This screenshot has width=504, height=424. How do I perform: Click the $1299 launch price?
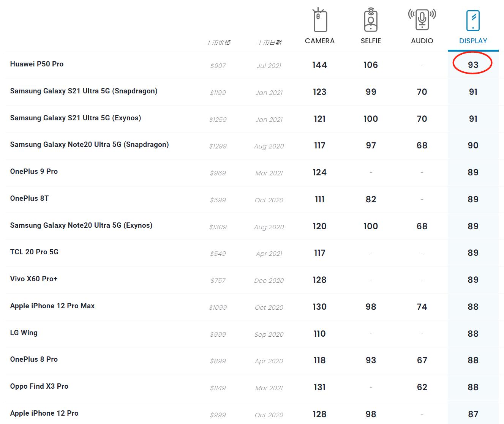pyautogui.click(x=218, y=146)
